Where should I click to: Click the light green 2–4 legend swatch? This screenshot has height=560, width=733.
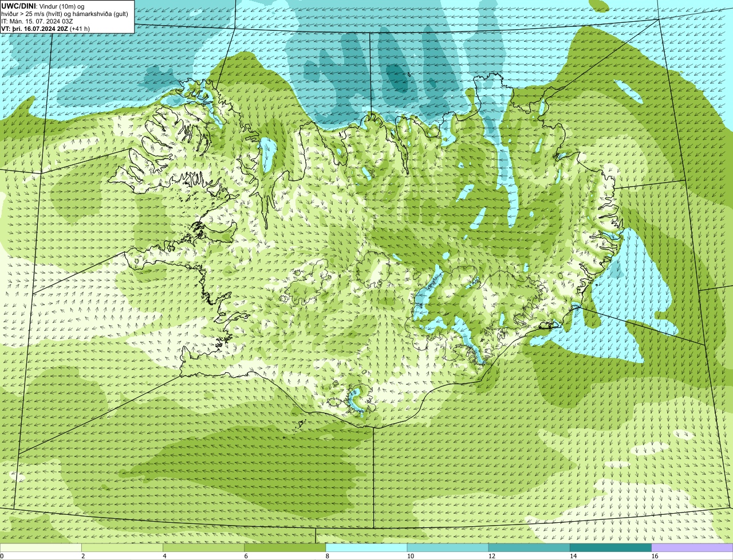(122, 548)
